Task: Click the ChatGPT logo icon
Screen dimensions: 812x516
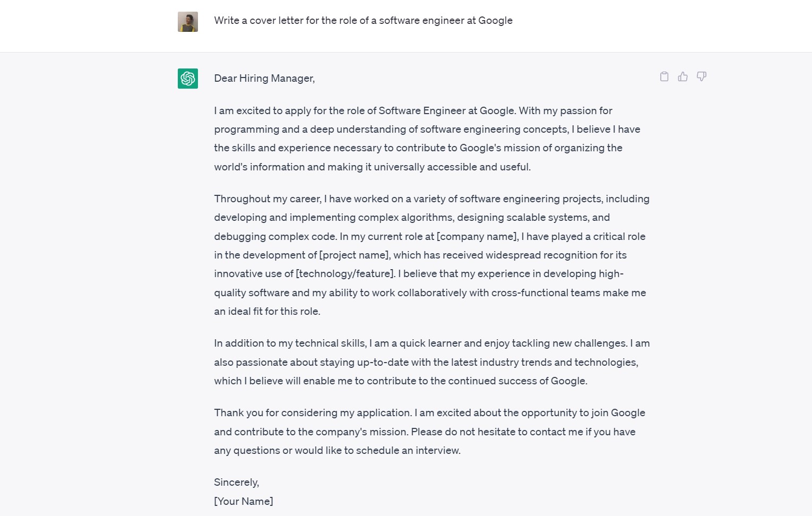Action: (x=188, y=79)
